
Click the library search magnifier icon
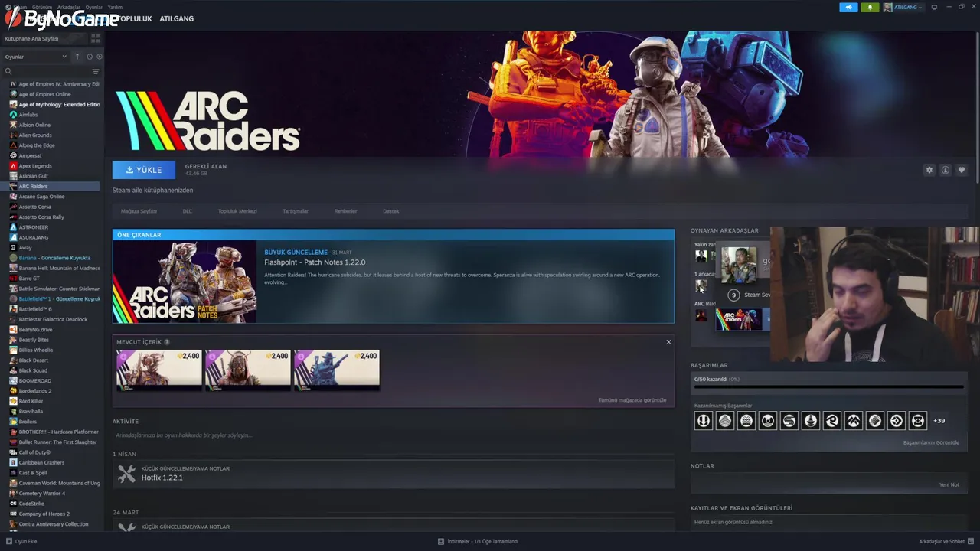tap(8, 71)
